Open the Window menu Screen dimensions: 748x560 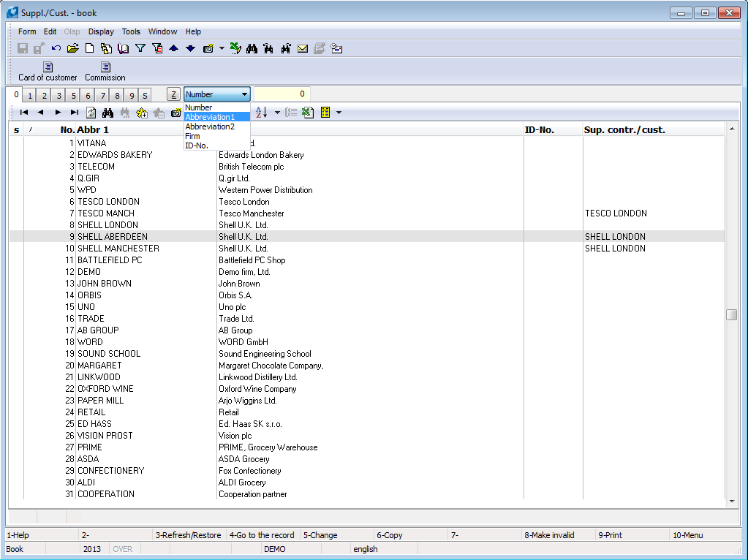coord(162,31)
